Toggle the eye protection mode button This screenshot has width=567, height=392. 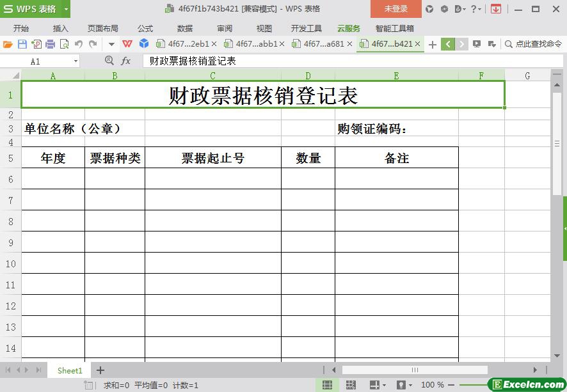point(401,385)
